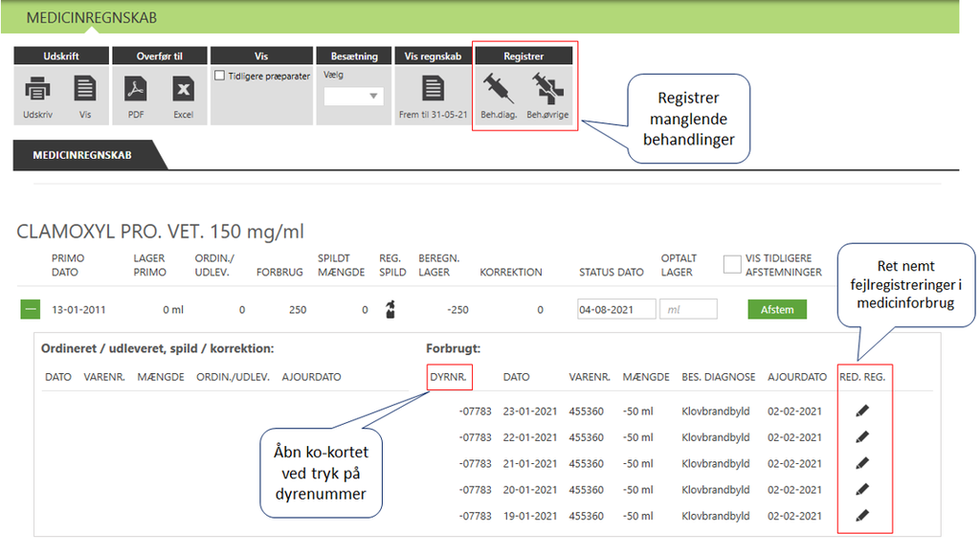Click the Status dato field 04-08-2021

click(x=616, y=309)
